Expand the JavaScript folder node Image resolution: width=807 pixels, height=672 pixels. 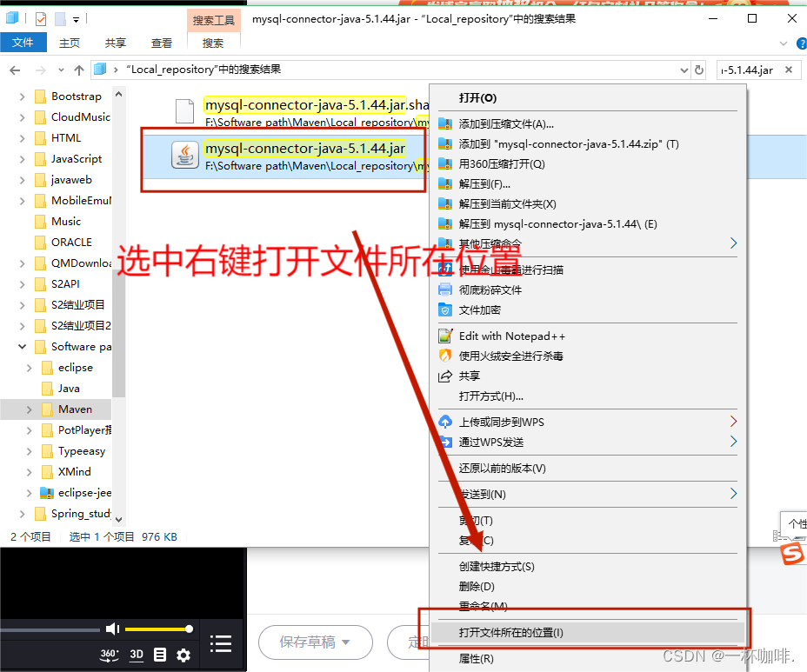(22, 159)
